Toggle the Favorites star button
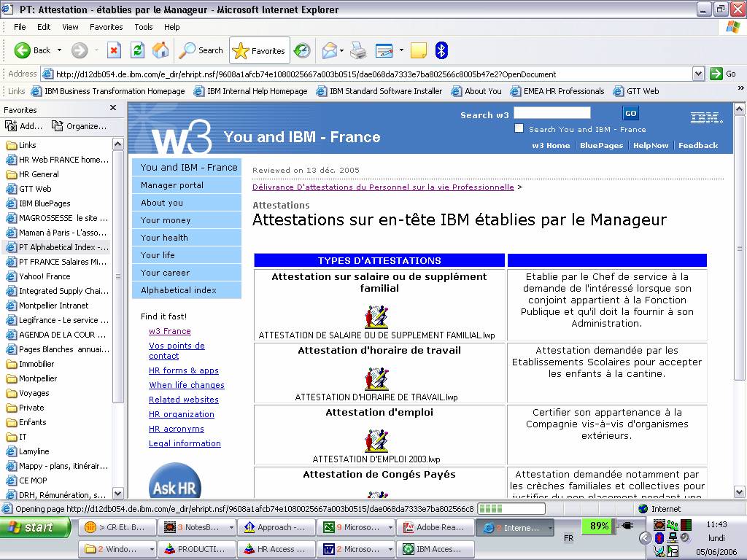This screenshot has height=560, width=747. pyautogui.click(x=260, y=50)
